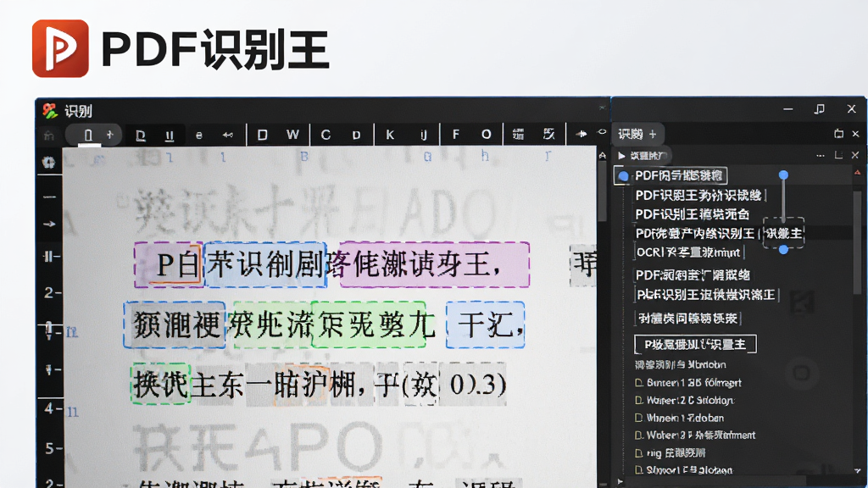Click the outlined button above the file list
Viewport: 868px width, 488px height.
click(695, 344)
